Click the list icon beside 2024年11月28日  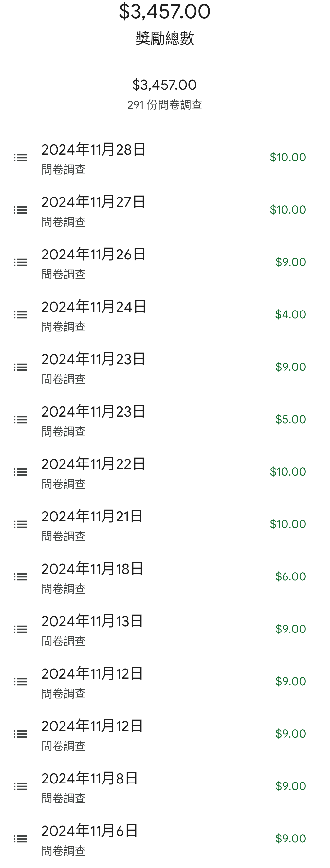[x=21, y=158]
